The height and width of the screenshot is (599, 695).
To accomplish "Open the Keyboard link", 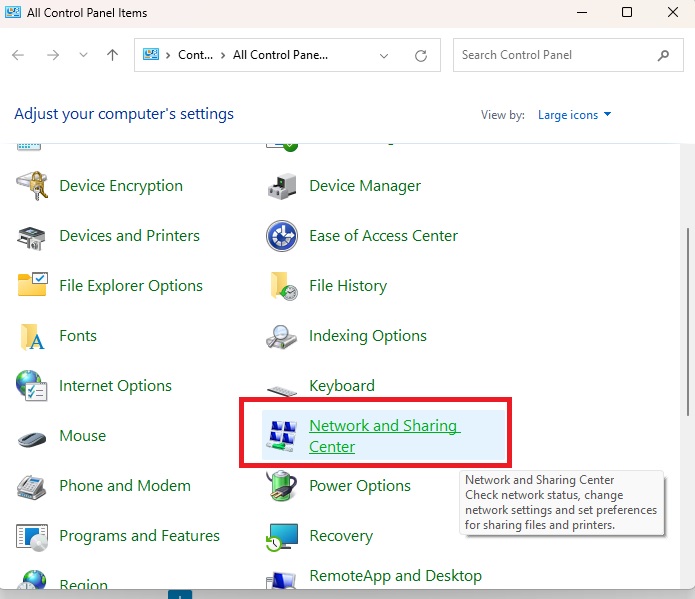I will 342,386.
